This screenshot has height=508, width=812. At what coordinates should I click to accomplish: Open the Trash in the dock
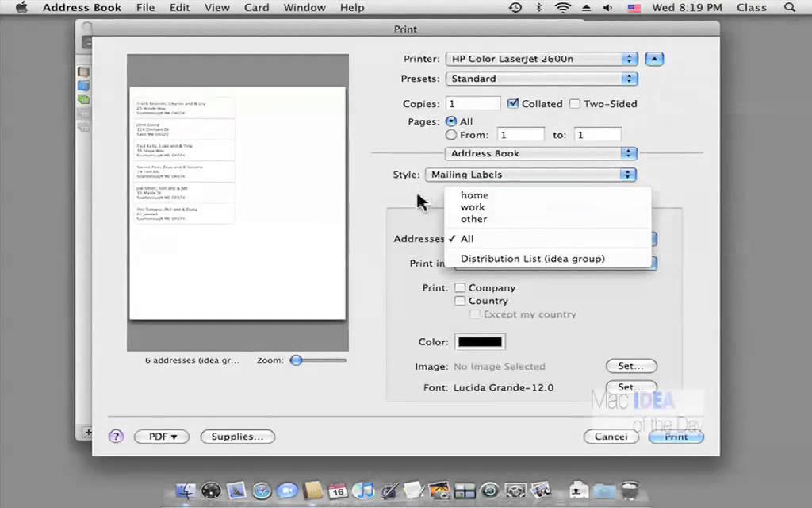click(x=629, y=491)
